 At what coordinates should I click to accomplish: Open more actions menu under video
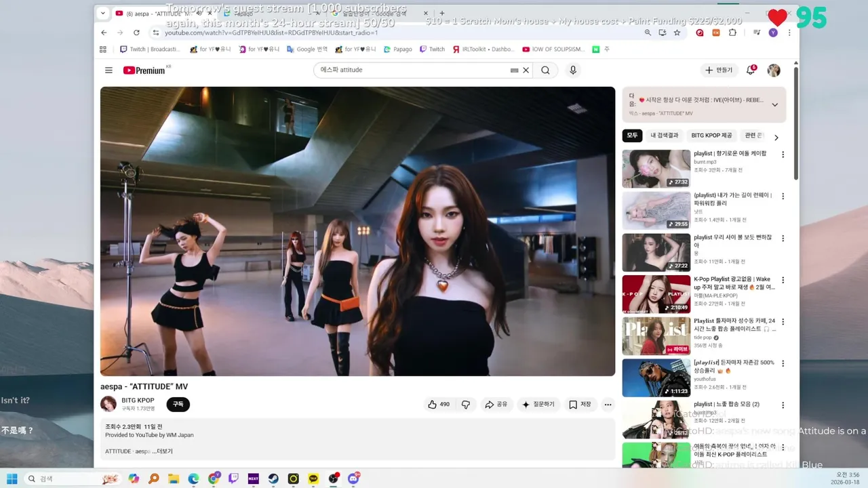click(x=608, y=405)
